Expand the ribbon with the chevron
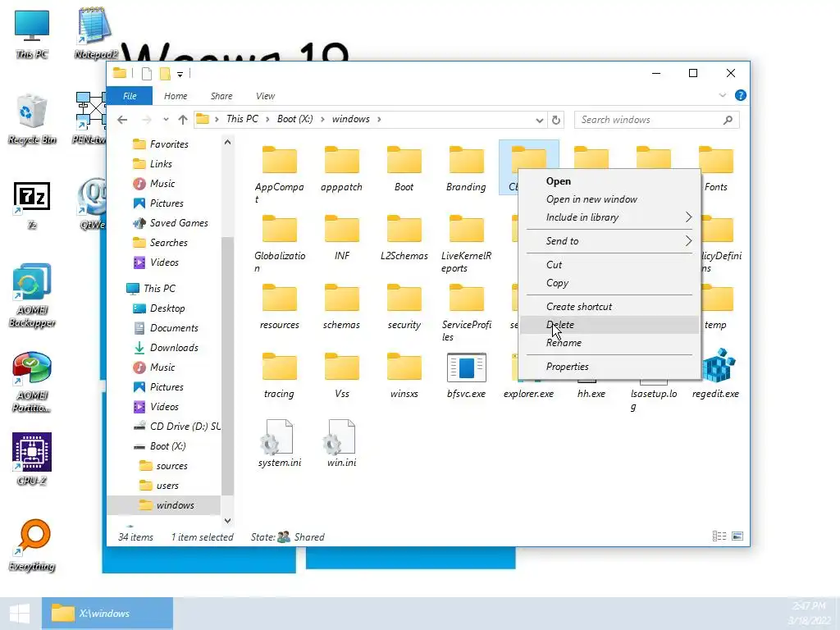 tap(722, 95)
